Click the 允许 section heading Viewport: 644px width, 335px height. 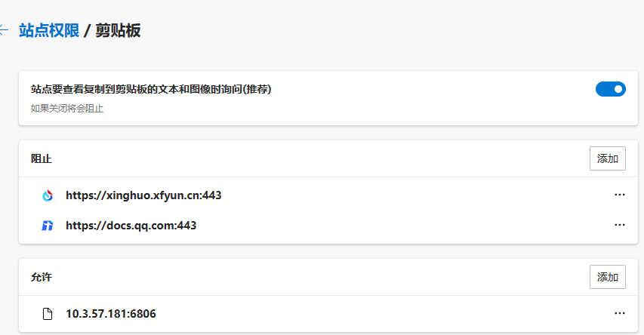(42, 277)
